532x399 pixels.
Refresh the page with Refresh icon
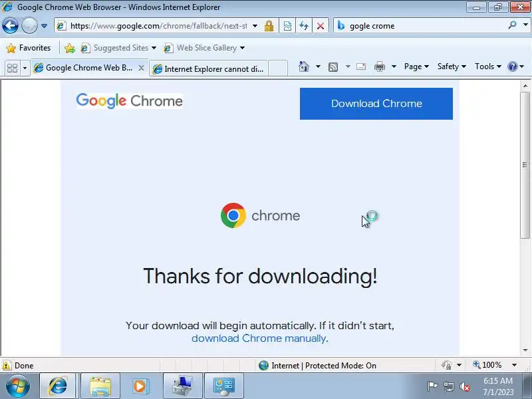(x=304, y=26)
